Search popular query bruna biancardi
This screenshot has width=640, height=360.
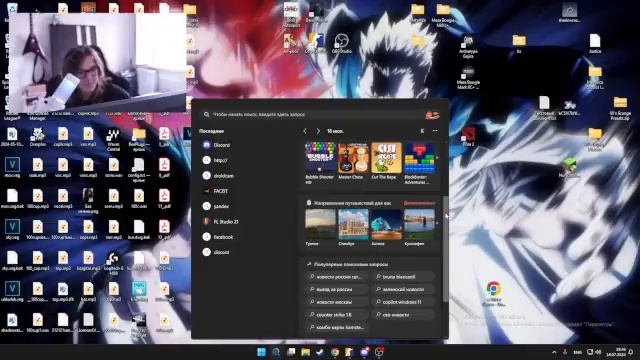point(403,277)
